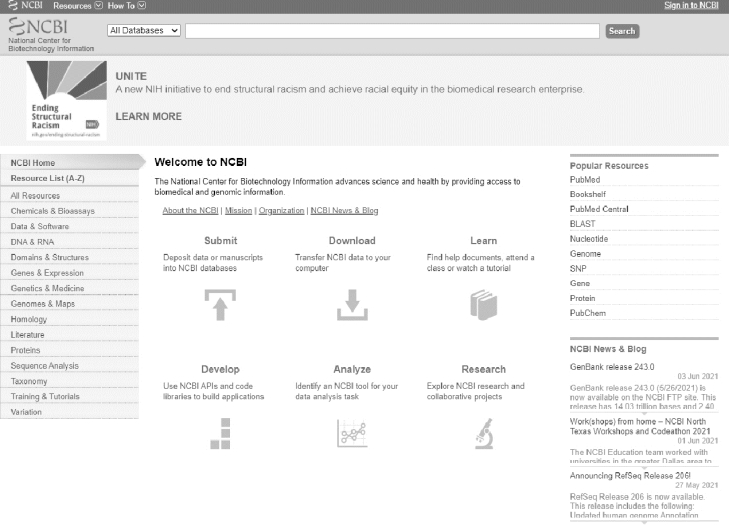The width and height of the screenshot is (729, 525).
Task: Open Genes & Expression in sidebar
Action: point(70,273)
